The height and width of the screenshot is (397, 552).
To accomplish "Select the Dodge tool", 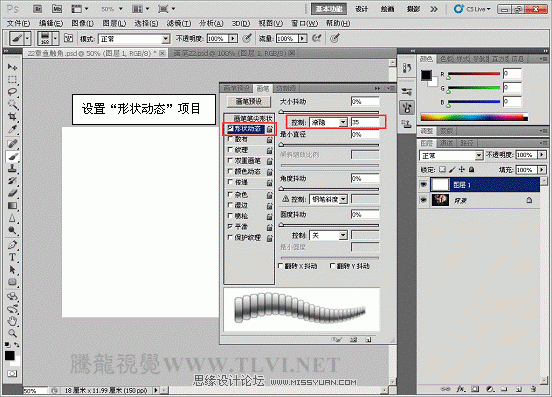I will click(x=12, y=231).
